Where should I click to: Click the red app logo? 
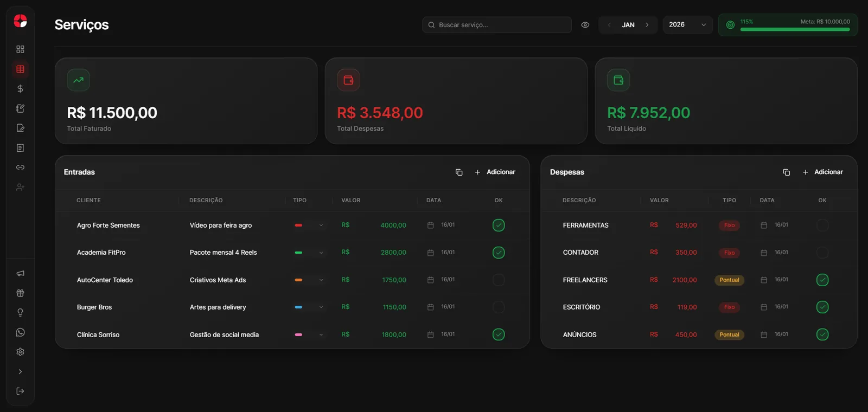point(20,21)
